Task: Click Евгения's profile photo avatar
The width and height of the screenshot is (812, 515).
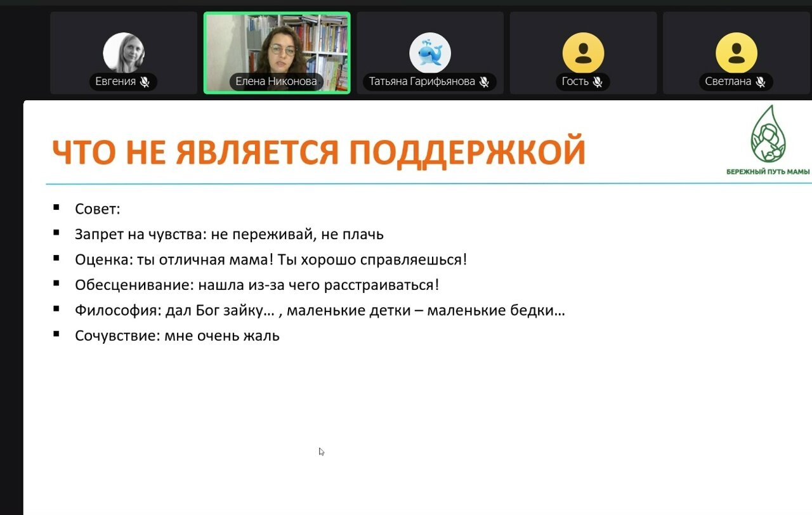Action: coord(124,53)
